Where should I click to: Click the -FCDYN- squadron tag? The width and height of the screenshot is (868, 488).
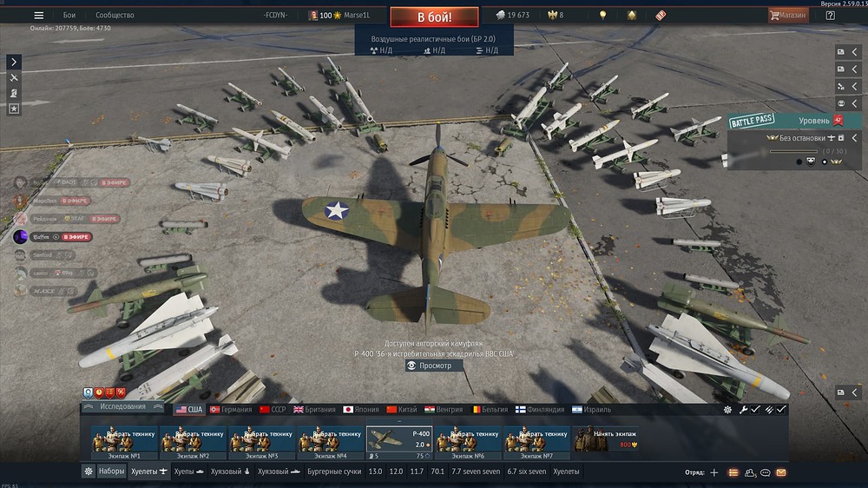(275, 16)
